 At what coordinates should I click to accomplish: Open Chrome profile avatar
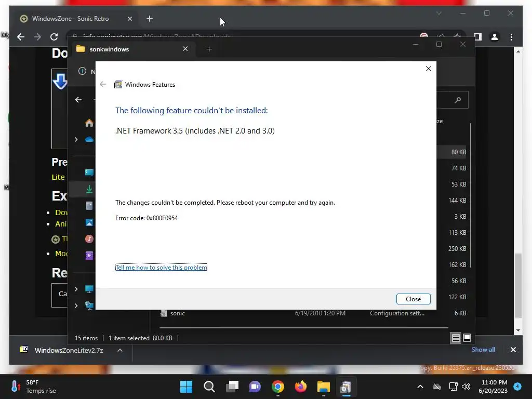pos(495,37)
